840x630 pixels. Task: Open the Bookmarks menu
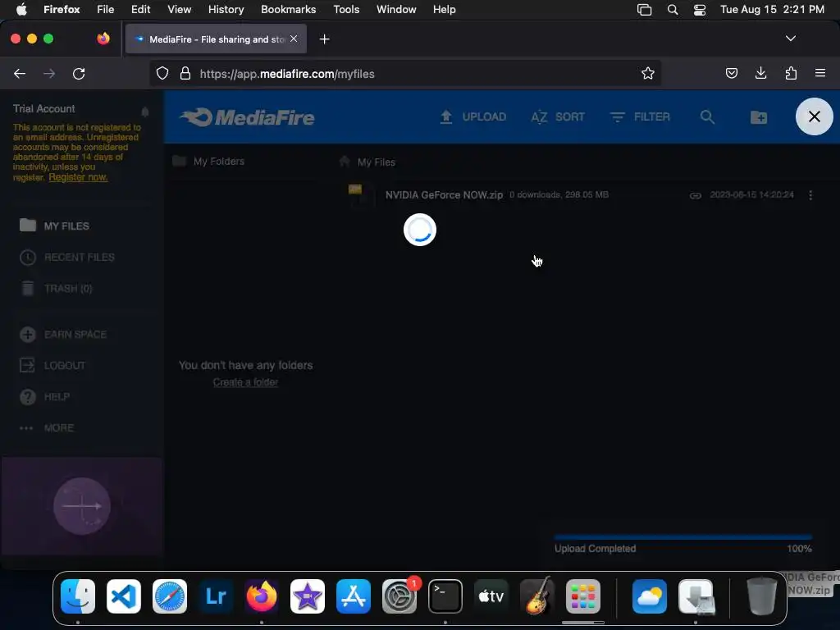tap(288, 10)
